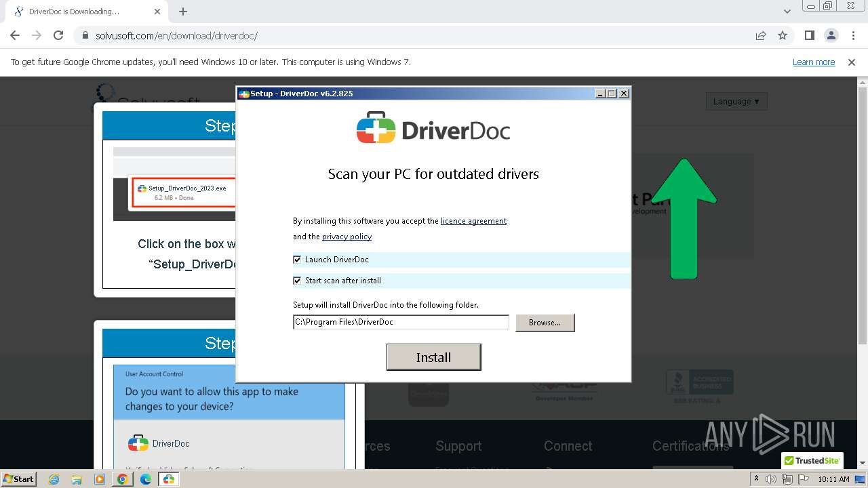Open the Windows Start menu
This screenshot has height=488, width=868.
[x=19, y=479]
